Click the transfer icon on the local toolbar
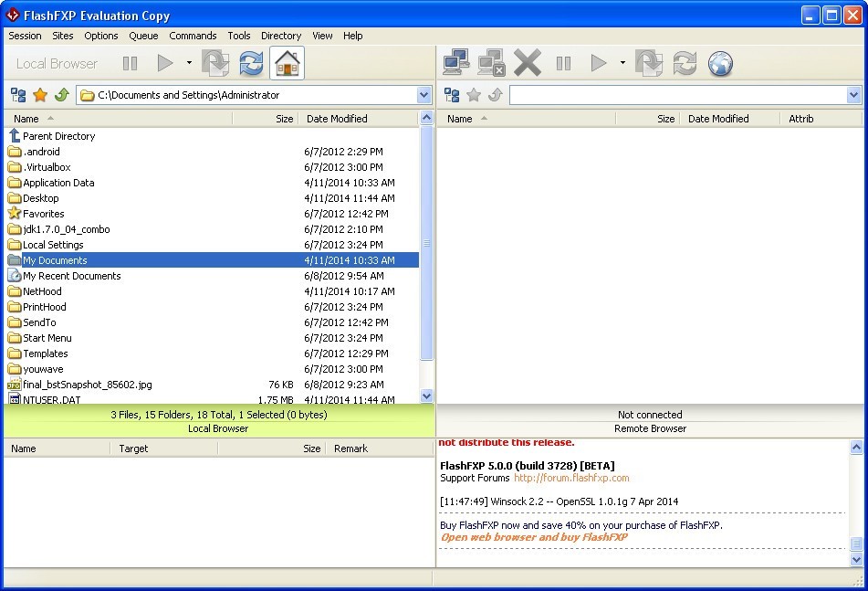This screenshot has height=591, width=868. click(x=215, y=63)
